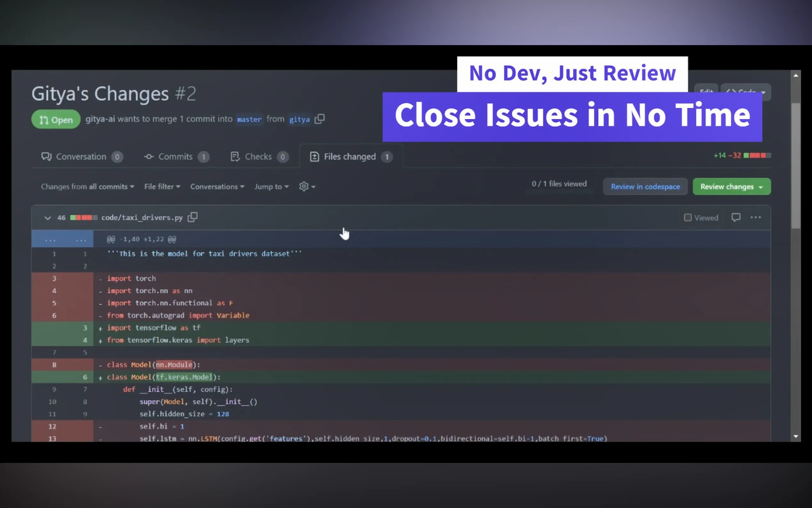Click the green Review changes button

pyautogui.click(x=731, y=187)
